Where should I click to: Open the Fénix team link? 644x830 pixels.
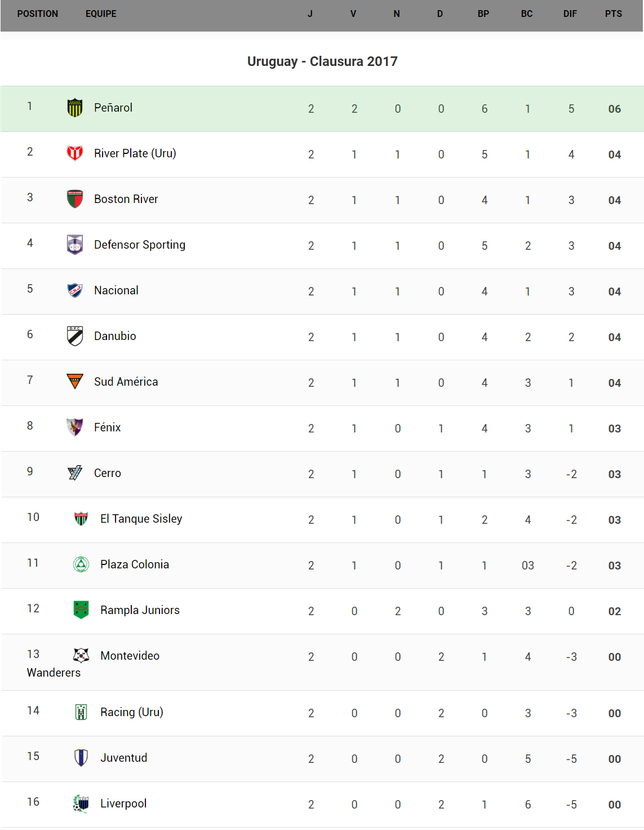coord(107,427)
